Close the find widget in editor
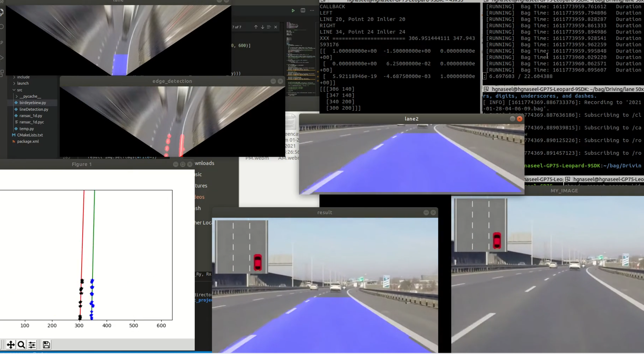Viewport: 644px width, 354px height. click(276, 27)
